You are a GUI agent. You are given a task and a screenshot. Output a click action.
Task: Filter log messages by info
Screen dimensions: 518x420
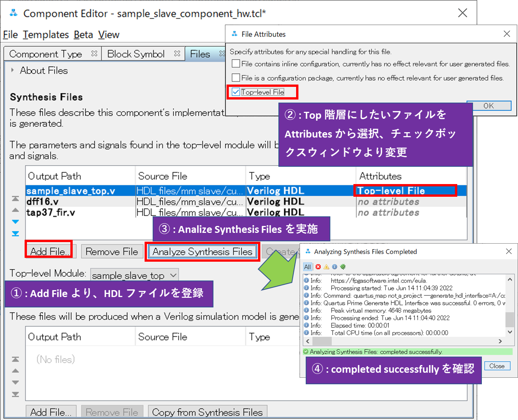pyautogui.click(x=335, y=267)
